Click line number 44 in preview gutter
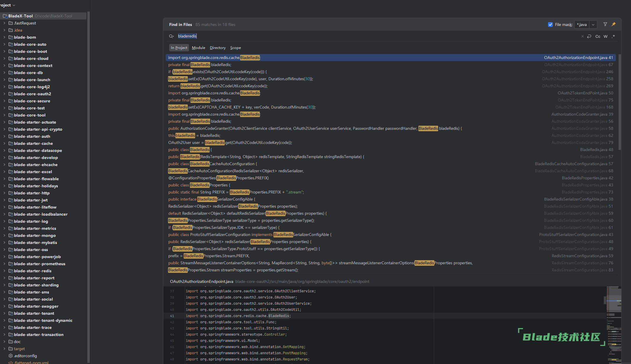This screenshot has width=631, height=364. point(172,335)
